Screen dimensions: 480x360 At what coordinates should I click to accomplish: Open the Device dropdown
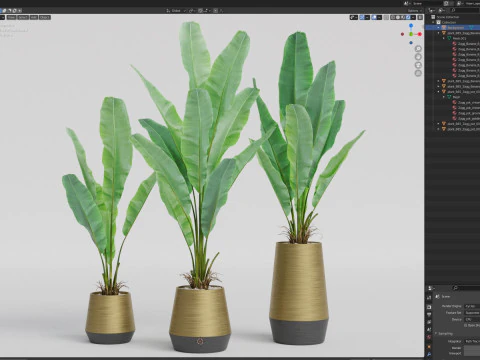472,319
